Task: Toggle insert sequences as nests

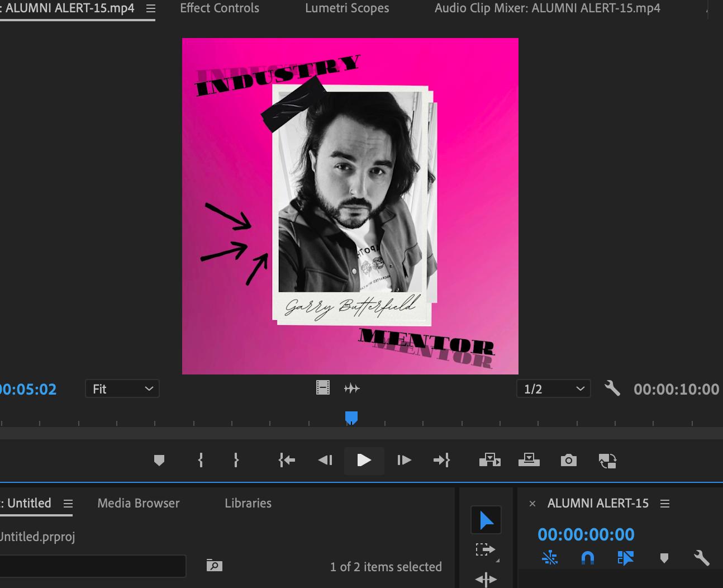Action: coord(550,558)
